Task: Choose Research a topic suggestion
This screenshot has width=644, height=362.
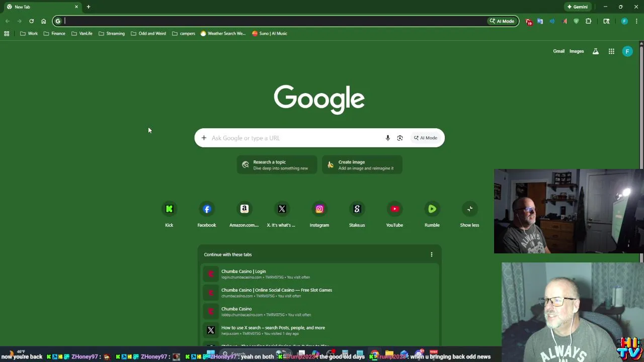Action: [277, 165]
